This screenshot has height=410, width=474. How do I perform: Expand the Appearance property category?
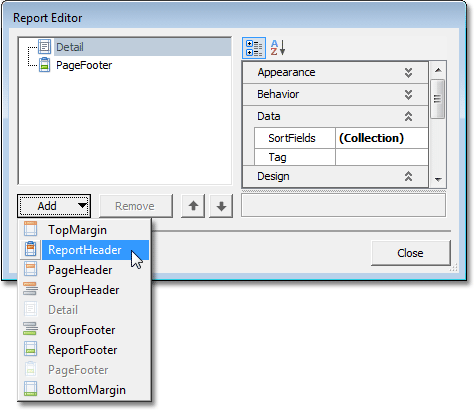pyautogui.click(x=408, y=72)
